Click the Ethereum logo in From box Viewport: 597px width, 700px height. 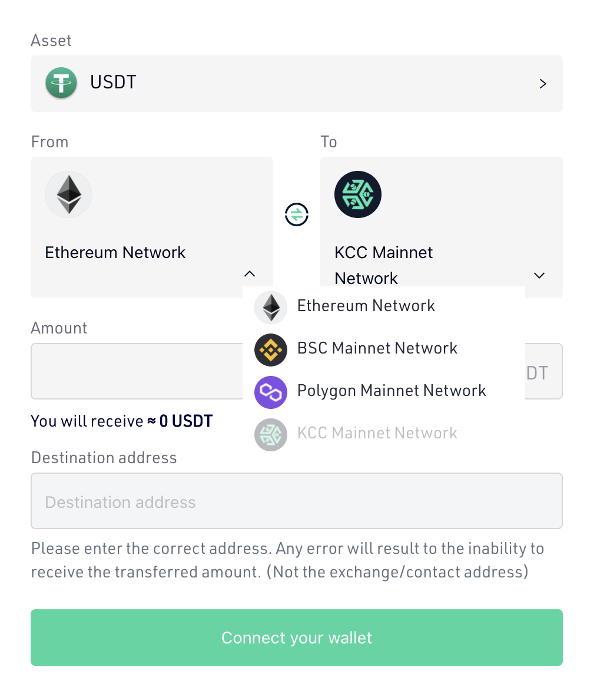tap(68, 194)
